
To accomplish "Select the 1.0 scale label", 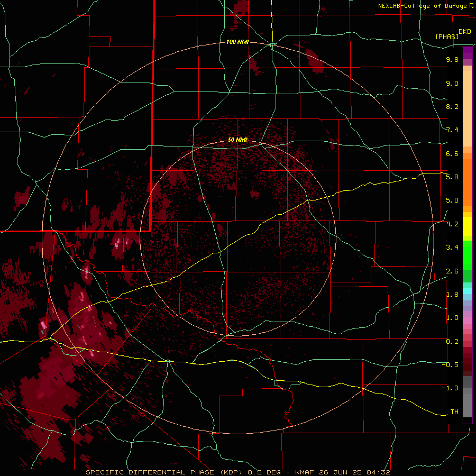I will (452, 318).
